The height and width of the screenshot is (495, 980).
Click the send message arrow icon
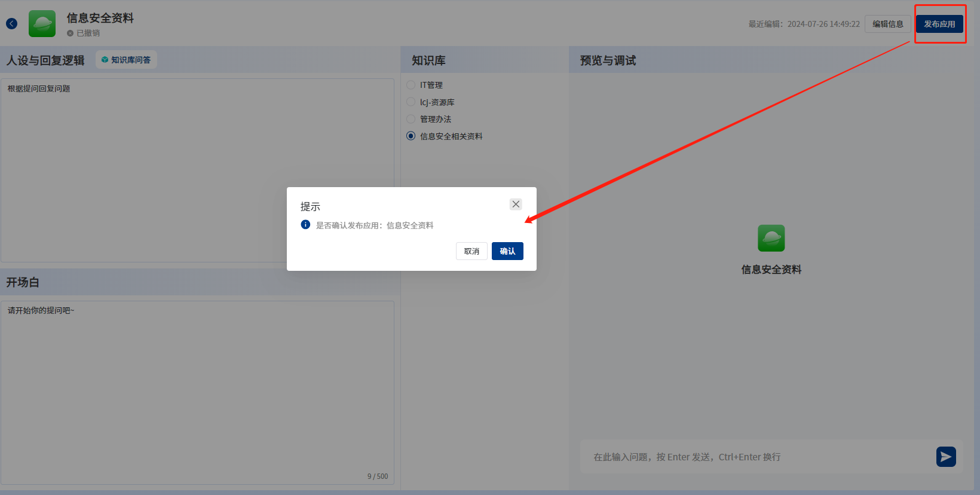(x=945, y=457)
